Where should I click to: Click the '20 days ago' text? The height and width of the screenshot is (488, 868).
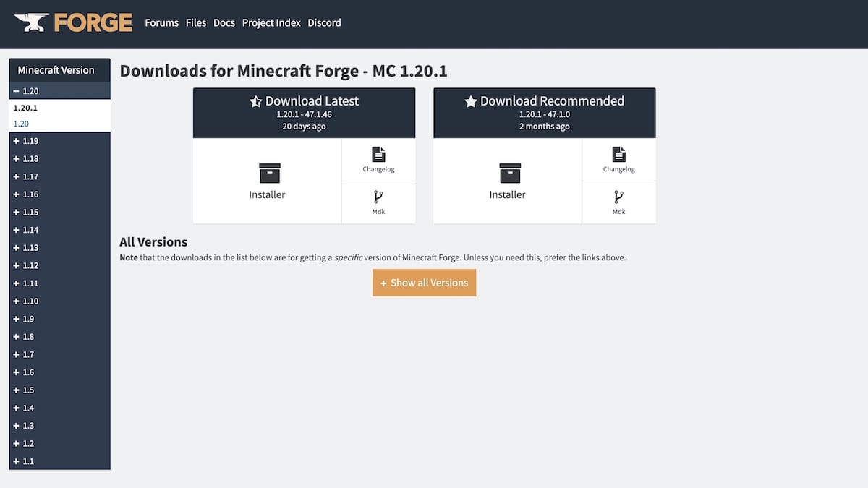304,127
